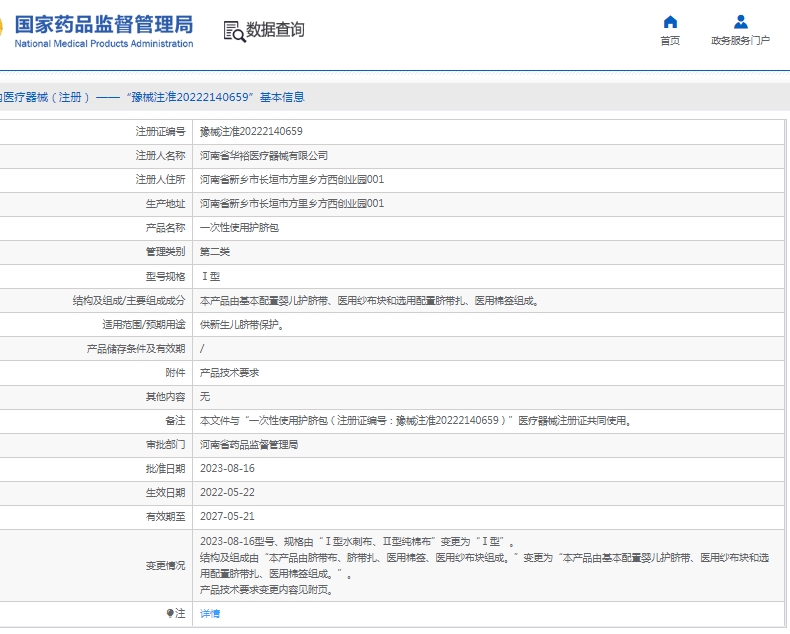
Task: Open the 政务服务门户 user icon
Action: 741,22
